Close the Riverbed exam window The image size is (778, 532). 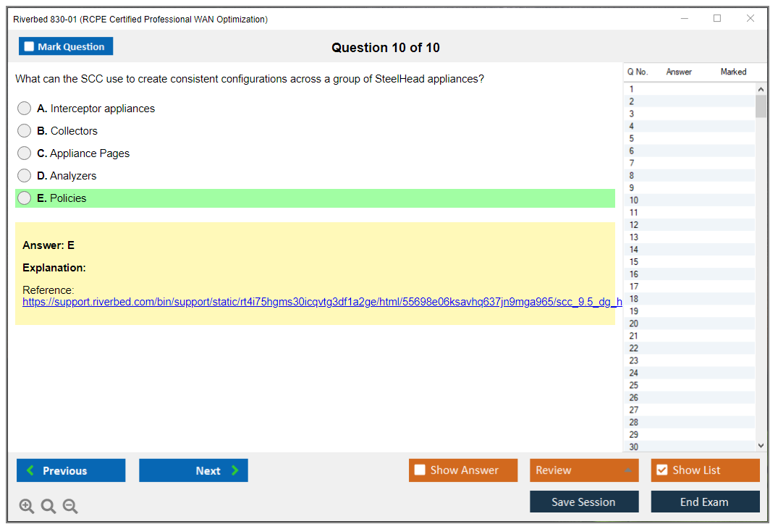click(x=750, y=19)
